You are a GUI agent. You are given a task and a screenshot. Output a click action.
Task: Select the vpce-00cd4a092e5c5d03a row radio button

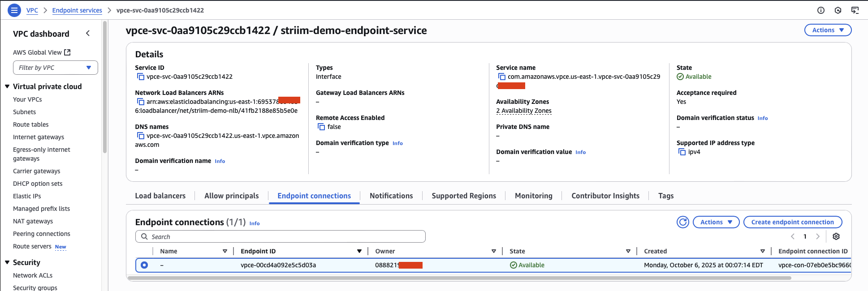coord(144,265)
